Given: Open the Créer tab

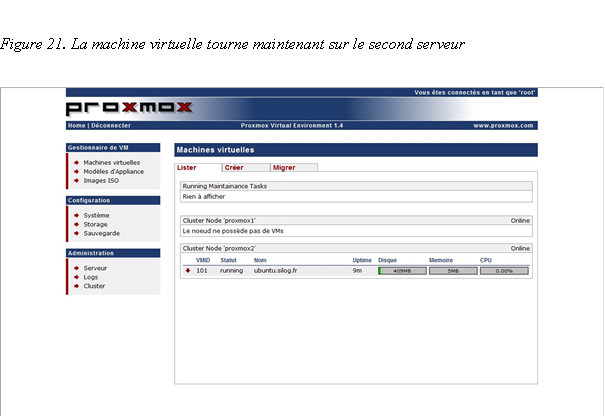Looking at the screenshot, I should coord(246,167).
